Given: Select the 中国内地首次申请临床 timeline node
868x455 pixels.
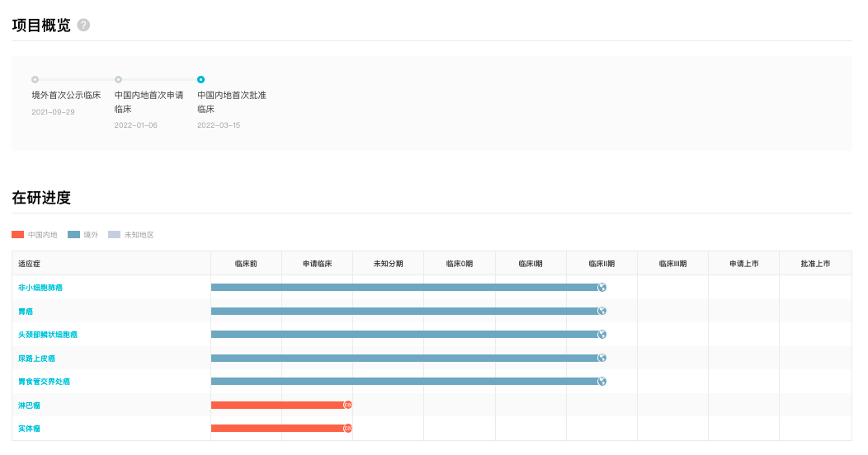Looking at the screenshot, I should pyautogui.click(x=118, y=80).
